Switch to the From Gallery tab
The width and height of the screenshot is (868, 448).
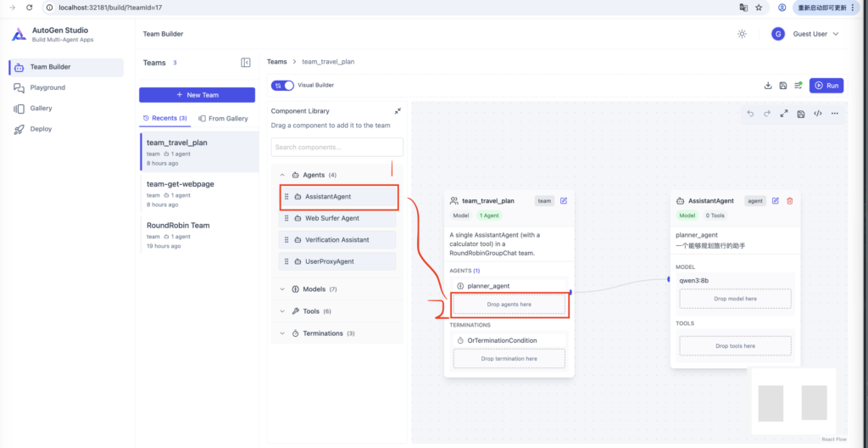point(224,119)
